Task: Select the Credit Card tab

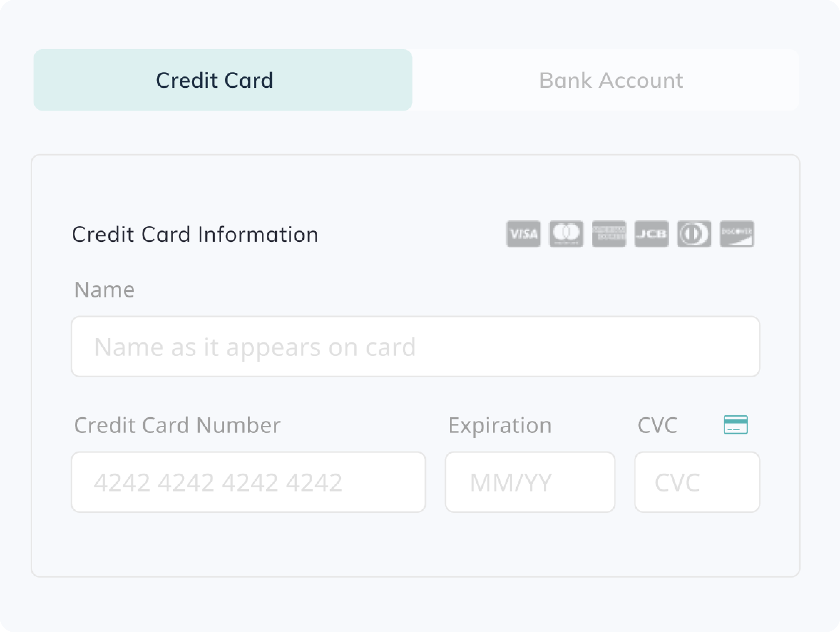Action: click(215, 80)
